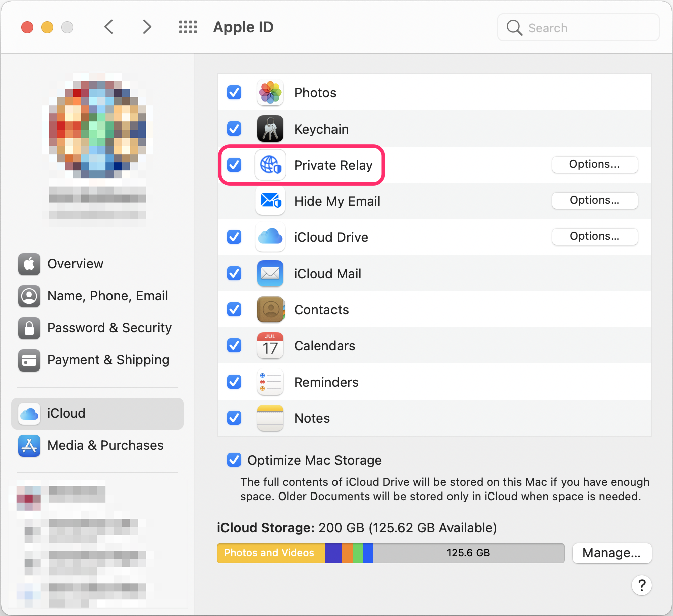Toggle the Reminders checkbox

coord(234,382)
